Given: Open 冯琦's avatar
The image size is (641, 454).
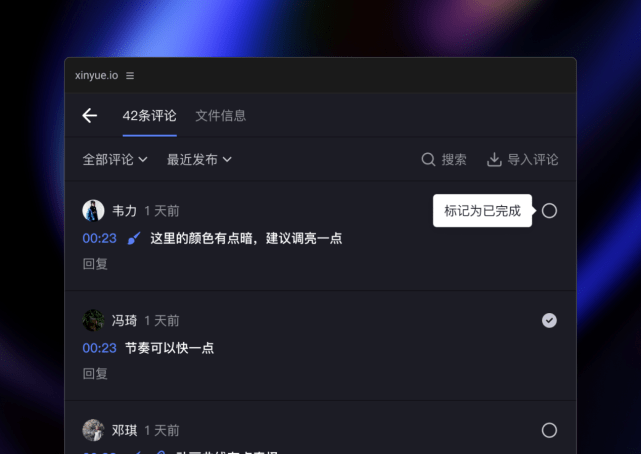Looking at the screenshot, I should pos(93,320).
